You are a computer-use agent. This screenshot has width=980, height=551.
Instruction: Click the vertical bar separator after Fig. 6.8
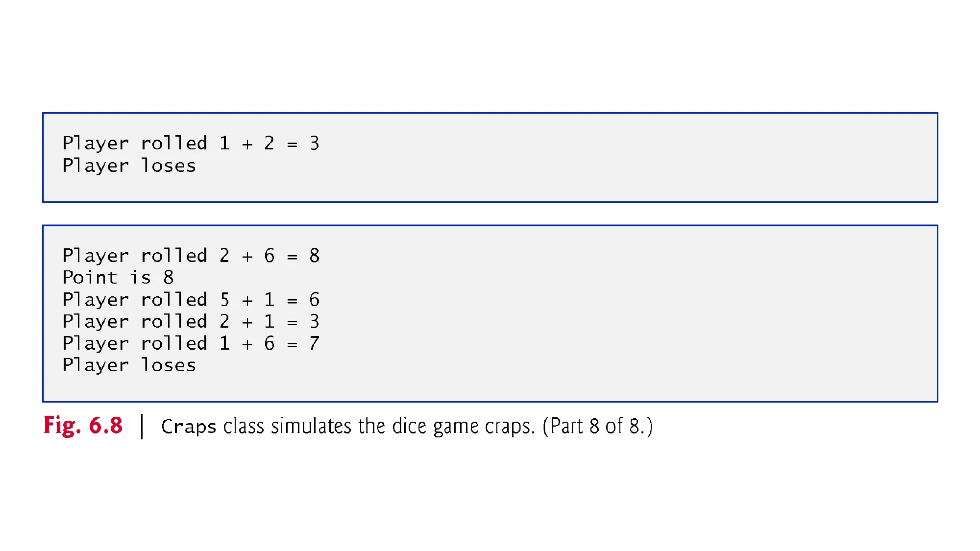click(142, 426)
